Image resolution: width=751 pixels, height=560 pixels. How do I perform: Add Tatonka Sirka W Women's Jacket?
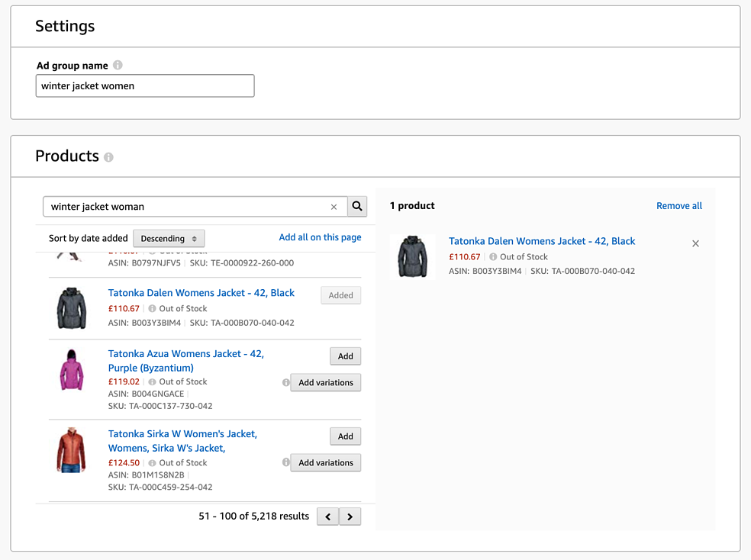[x=345, y=436]
